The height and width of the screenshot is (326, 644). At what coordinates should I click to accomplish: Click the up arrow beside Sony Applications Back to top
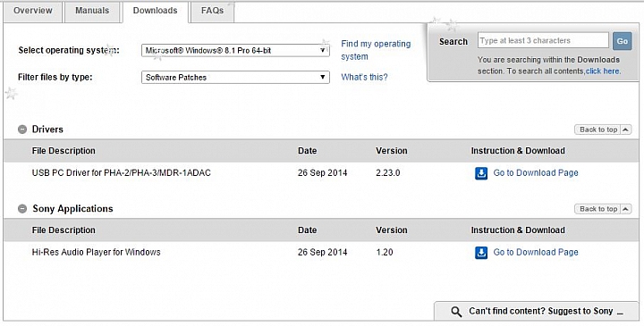pos(625,209)
